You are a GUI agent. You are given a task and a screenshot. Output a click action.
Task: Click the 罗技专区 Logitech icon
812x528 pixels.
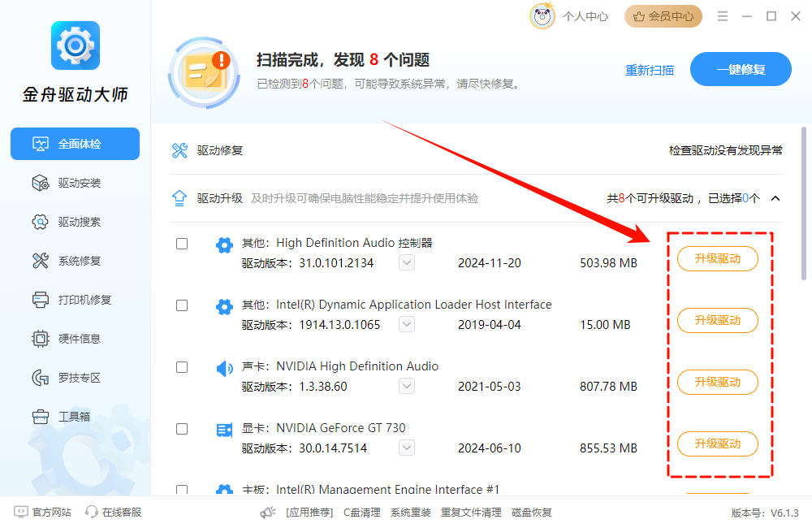pyautogui.click(x=41, y=378)
